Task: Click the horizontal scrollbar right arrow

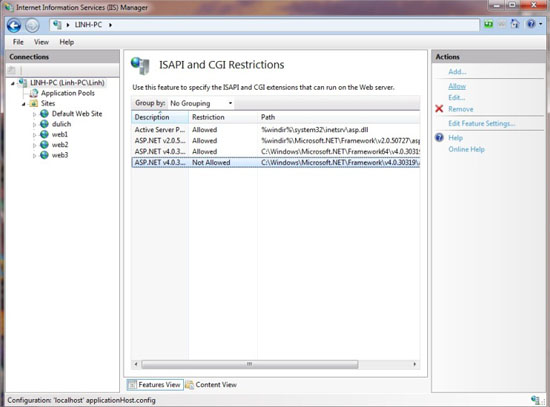Action: [x=415, y=364]
